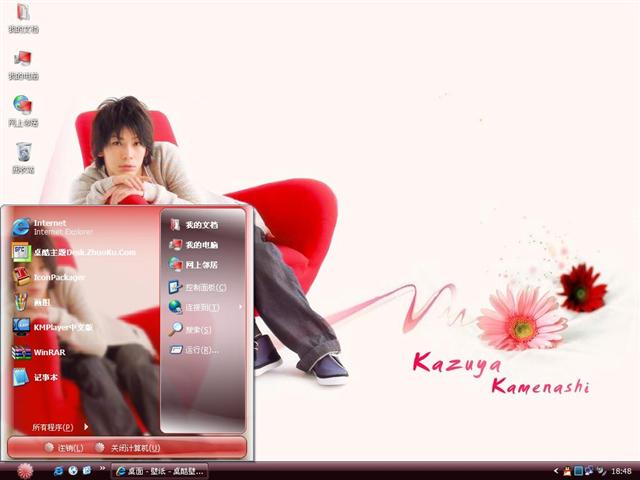Open 网上邻居 in start menu right pane
This screenshot has width=640, height=480.
(x=193, y=264)
